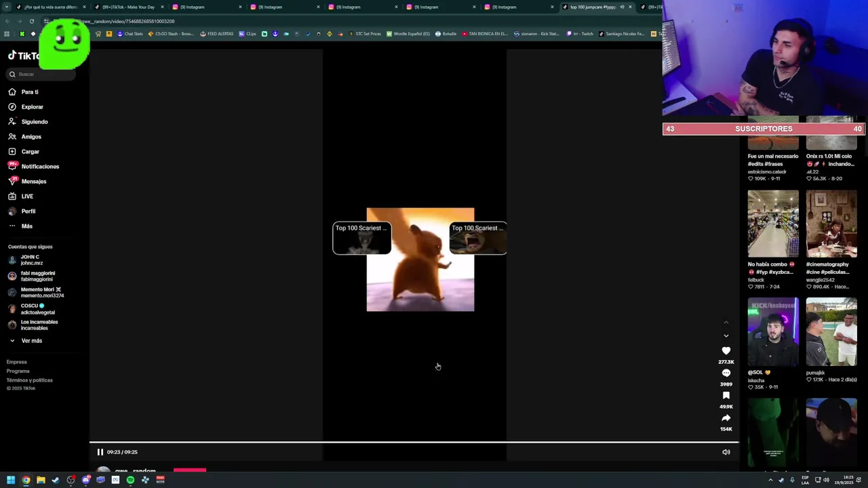Open Wordle Español bookmark

click(409, 34)
